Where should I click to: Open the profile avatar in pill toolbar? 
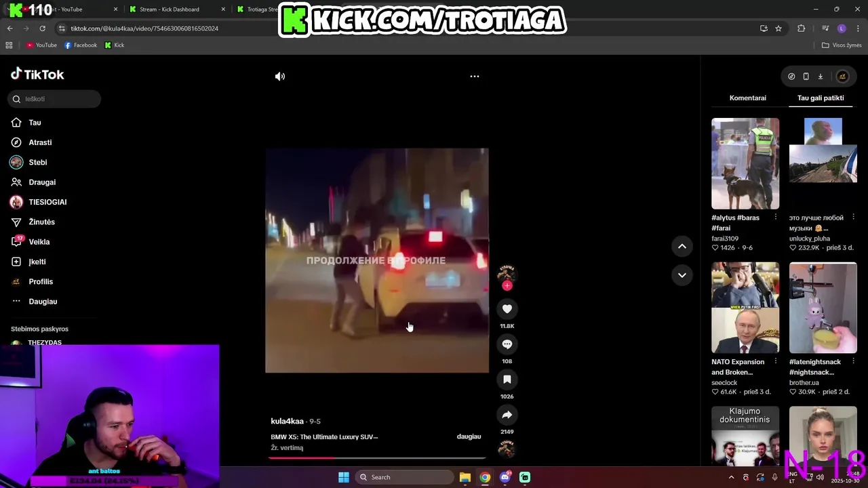pyautogui.click(x=842, y=77)
